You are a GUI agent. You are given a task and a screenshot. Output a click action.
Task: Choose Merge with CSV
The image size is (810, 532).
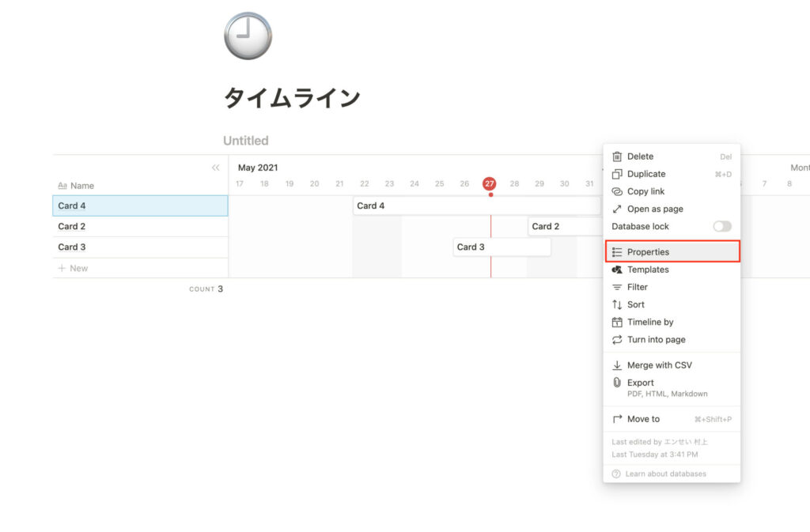pyautogui.click(x=672, y=365)
